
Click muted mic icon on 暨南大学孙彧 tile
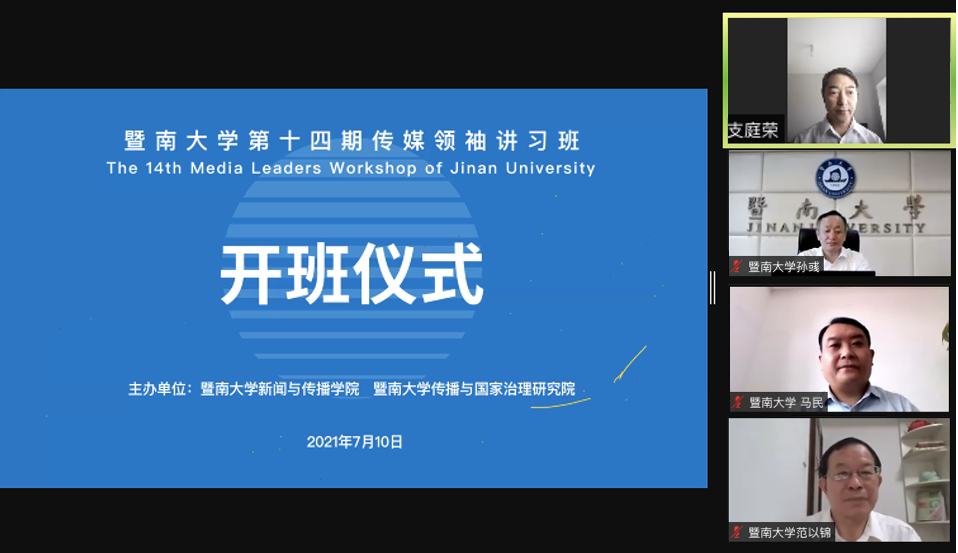click(x=738, y=267)
